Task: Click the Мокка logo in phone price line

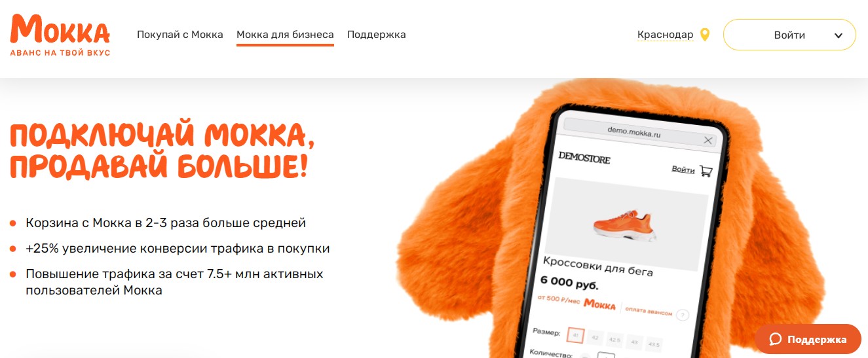Action: pos(599,304)
